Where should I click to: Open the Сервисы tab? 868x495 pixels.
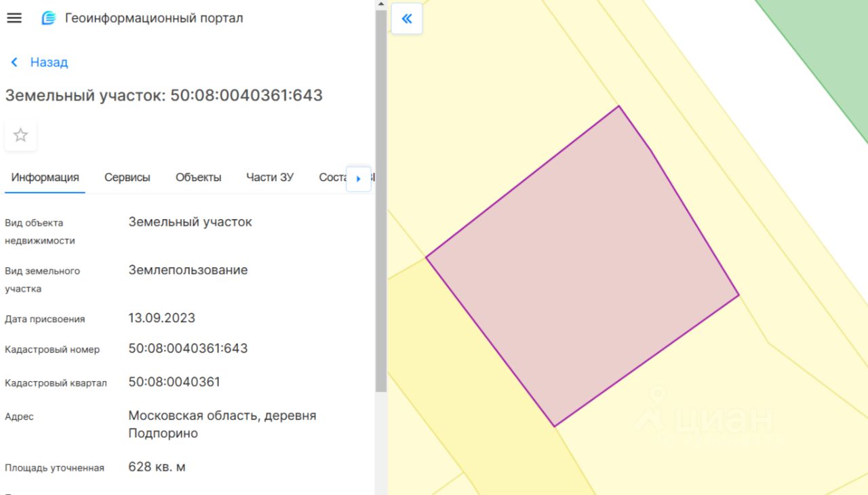click(127, 178)
